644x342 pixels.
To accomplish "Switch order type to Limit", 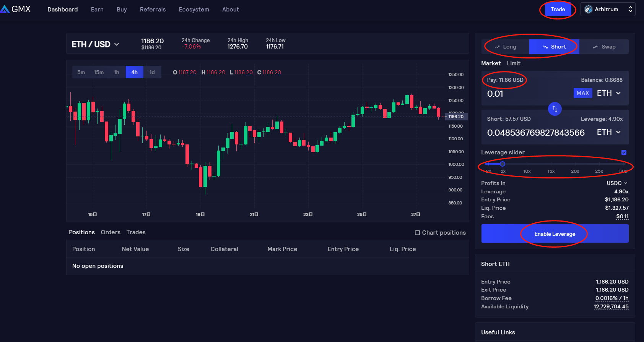I will coord(513,63).
